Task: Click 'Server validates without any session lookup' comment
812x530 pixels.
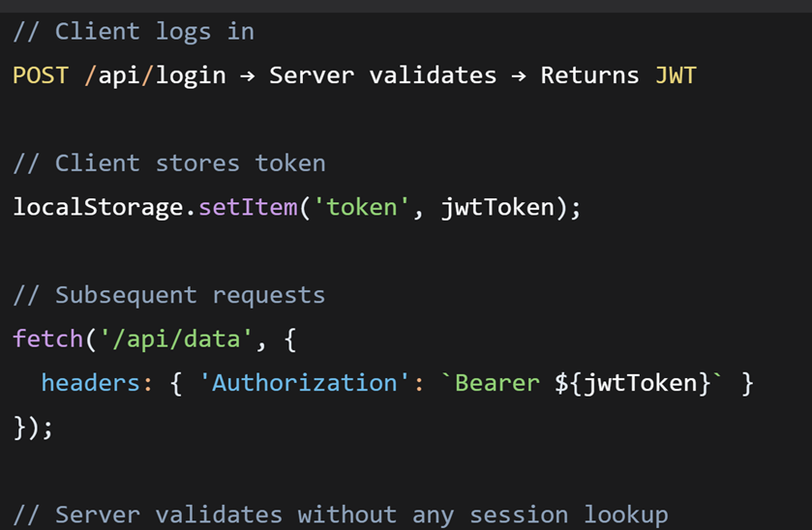Action: click(341, 515)
